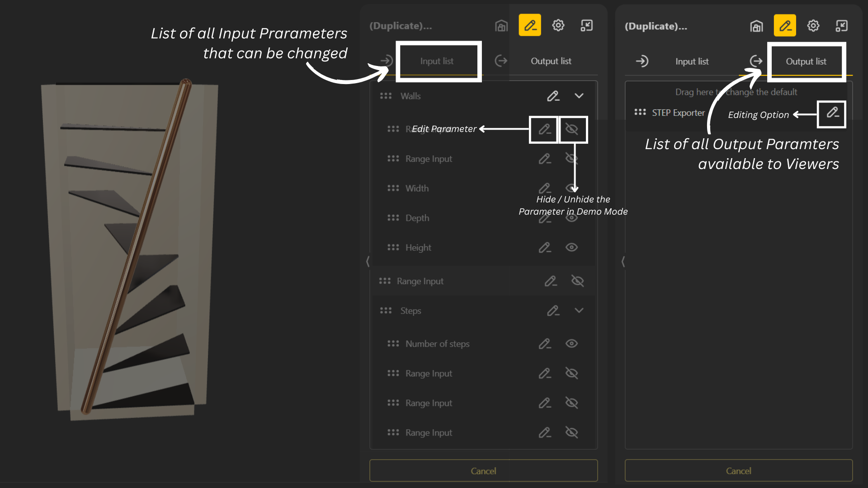This screenshot has width=868, height=488.
Task: Switch to Output list tab in left panel
Action: click(x=551, y=61)
